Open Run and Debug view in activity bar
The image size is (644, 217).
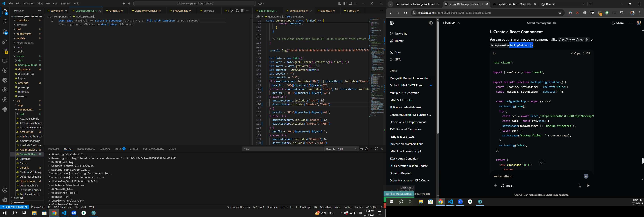[x=5, y=41]
